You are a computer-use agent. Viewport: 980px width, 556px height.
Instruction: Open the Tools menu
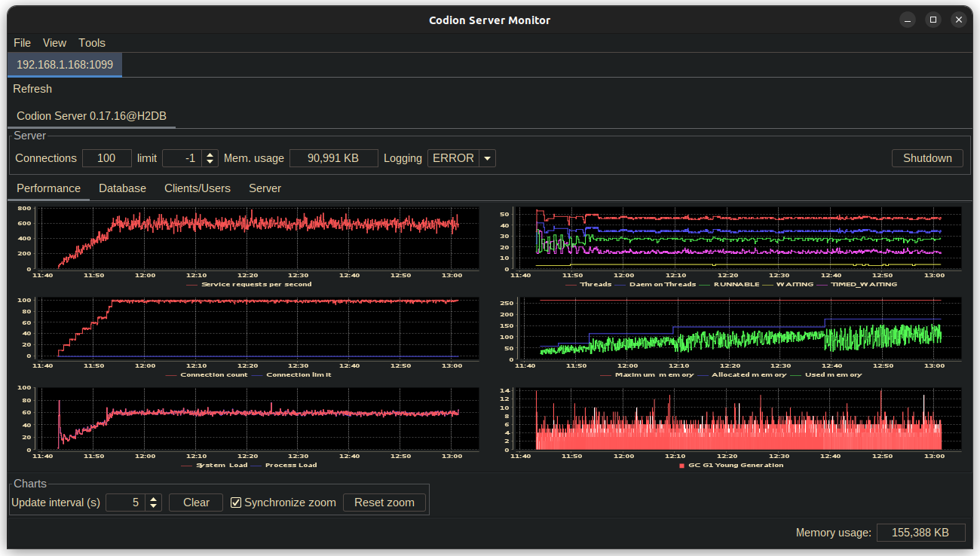(91, 43)
